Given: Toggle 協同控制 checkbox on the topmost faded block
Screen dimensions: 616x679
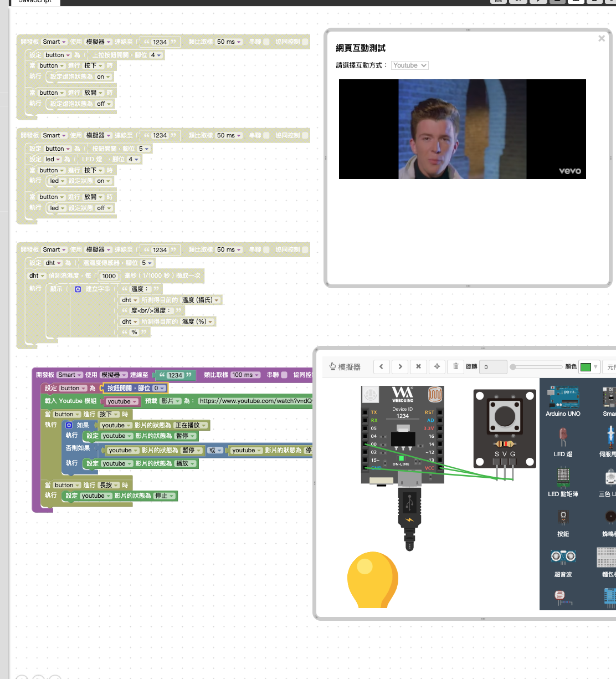Looking at the screenshot, I should pyautogui.click(x=305, y=42).
